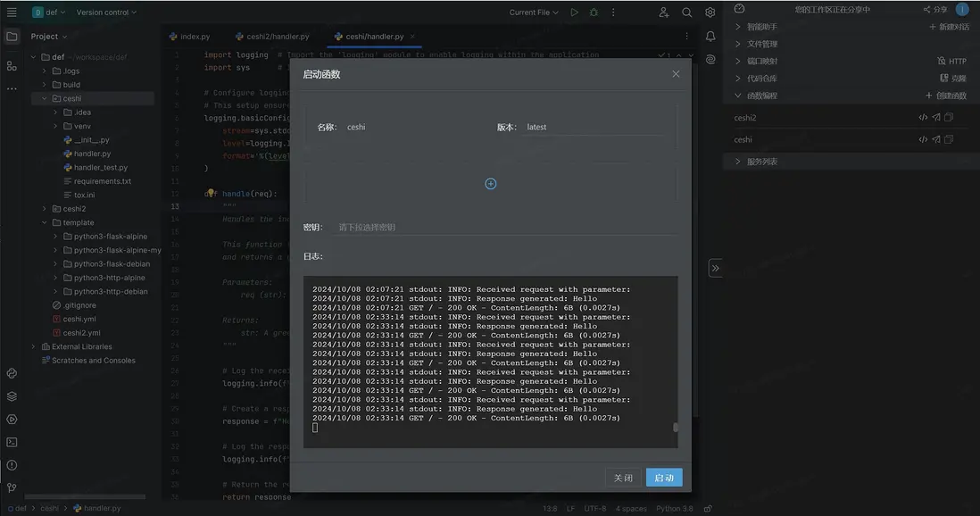Image resolution: width=980 pixels, height=516 pixels.
Task: Open the Structure tool window icon
Action: click(12, 66)
